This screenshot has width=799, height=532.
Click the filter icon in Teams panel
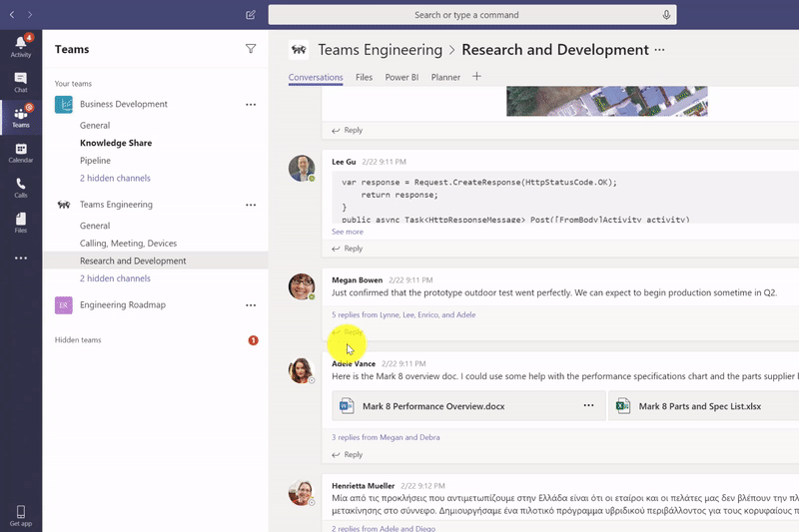[x=251, y=49]
